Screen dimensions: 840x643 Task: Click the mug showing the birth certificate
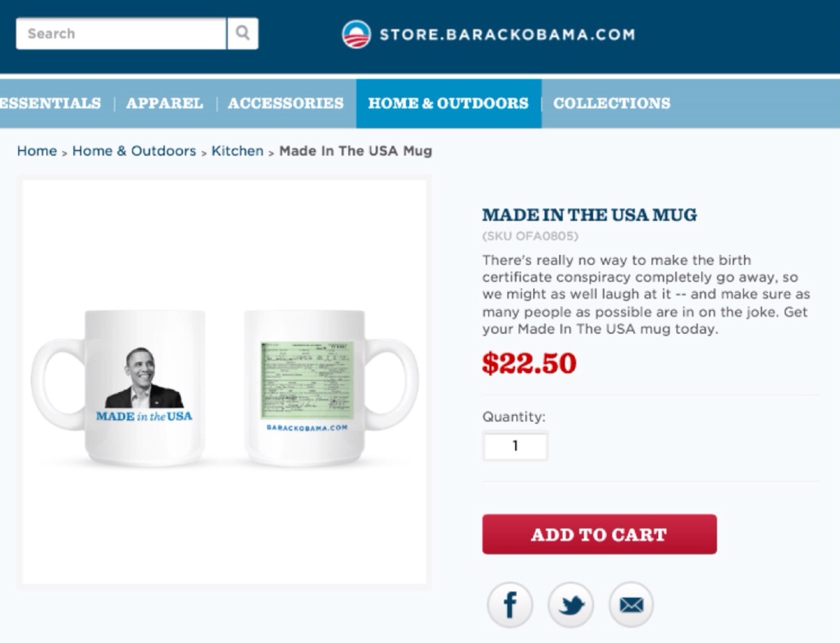(331, 388)
